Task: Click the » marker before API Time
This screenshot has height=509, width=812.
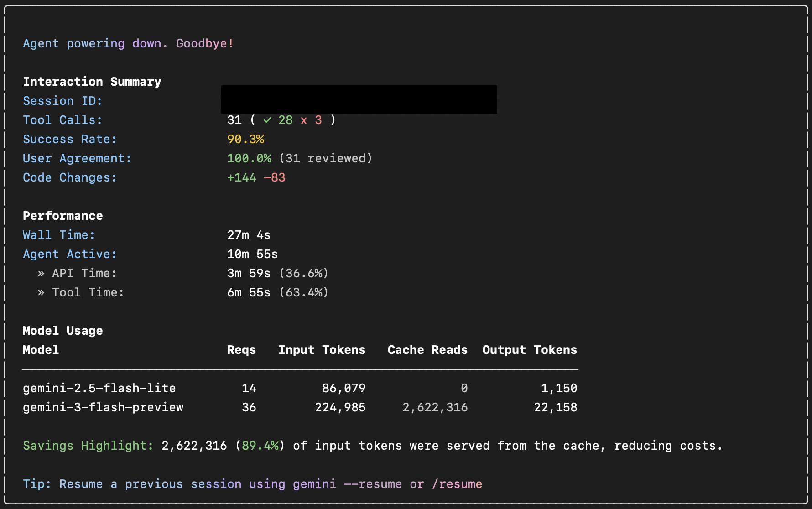Action: 41,274
